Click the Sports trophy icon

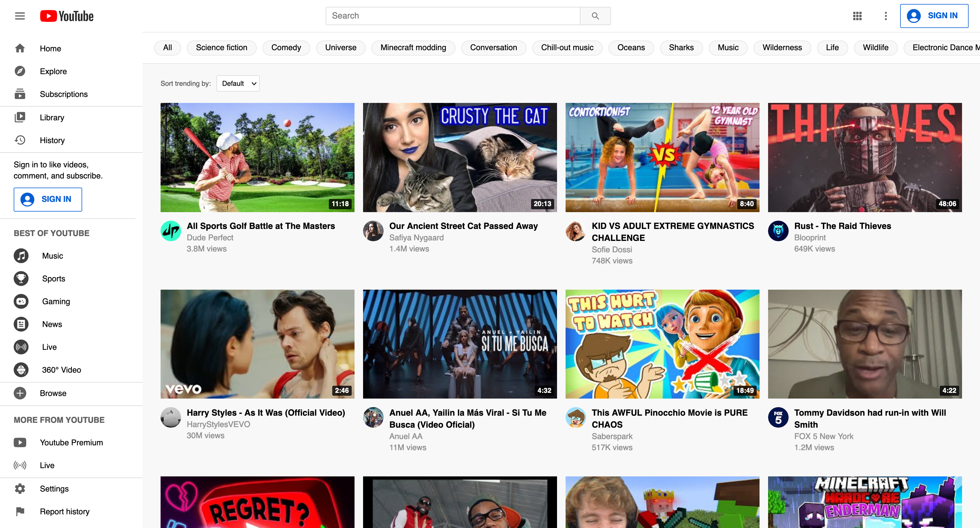tap(21, 279)
